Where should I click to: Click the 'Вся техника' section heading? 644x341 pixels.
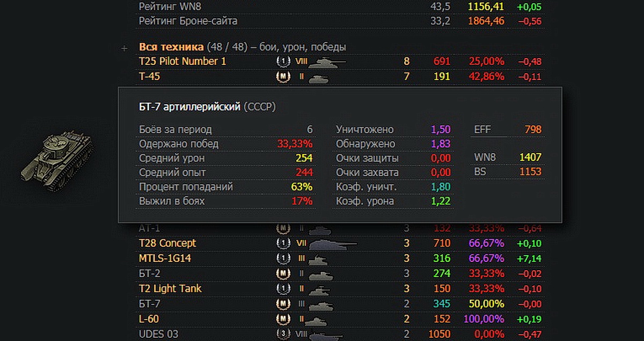tap(171, 47)
